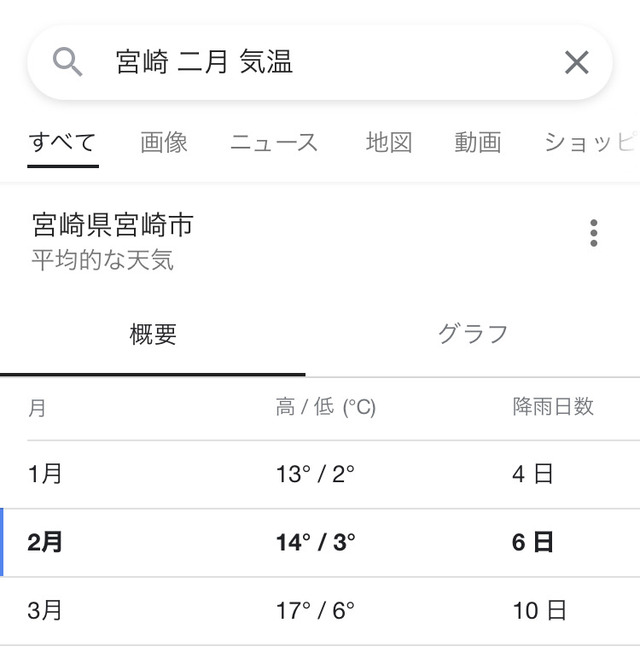Screen dimensions: 640x658
Task: Click the 月 column header
Action: tap(37, 408)
